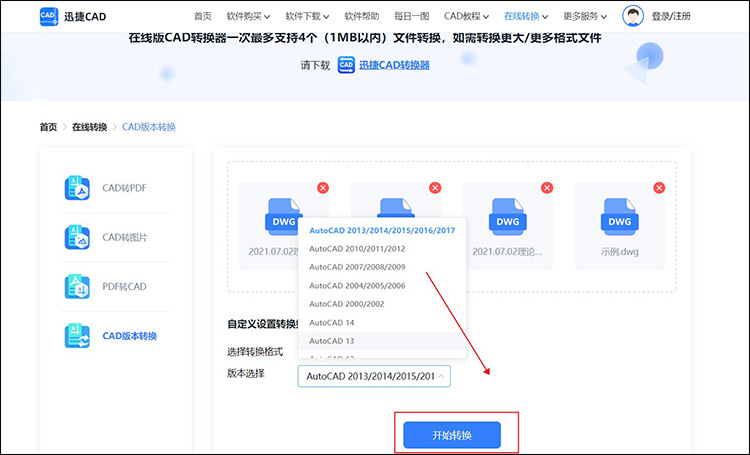
Task: Click CAD版本转换 in the breadcrumb
Action: [149, 127]
